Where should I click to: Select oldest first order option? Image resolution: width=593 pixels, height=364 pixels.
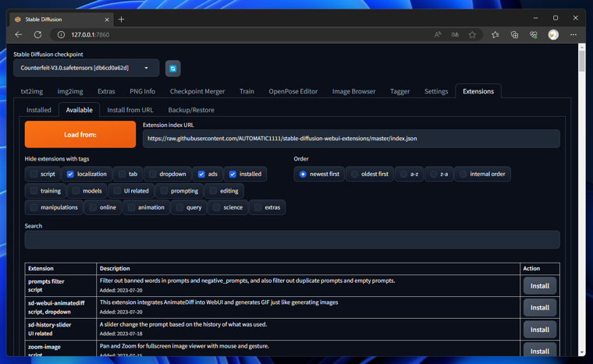(354, 175)
